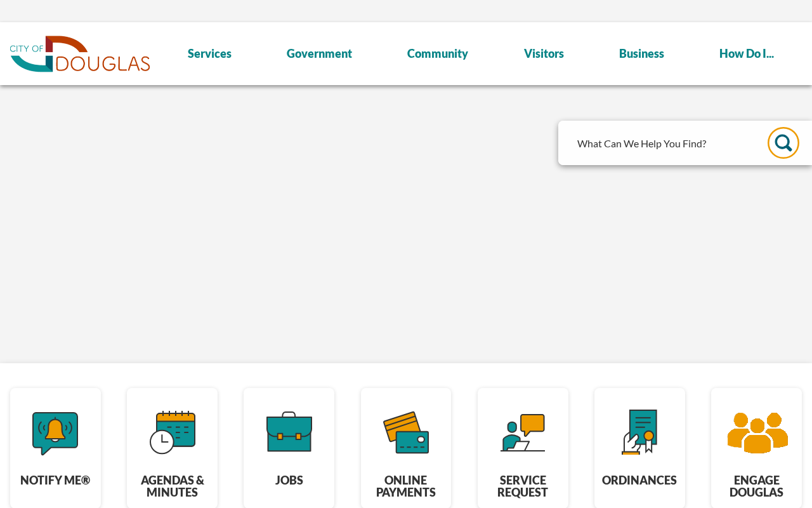Screen dimensions: 812x508
Task: Open the Government menu
Action: 319,54
